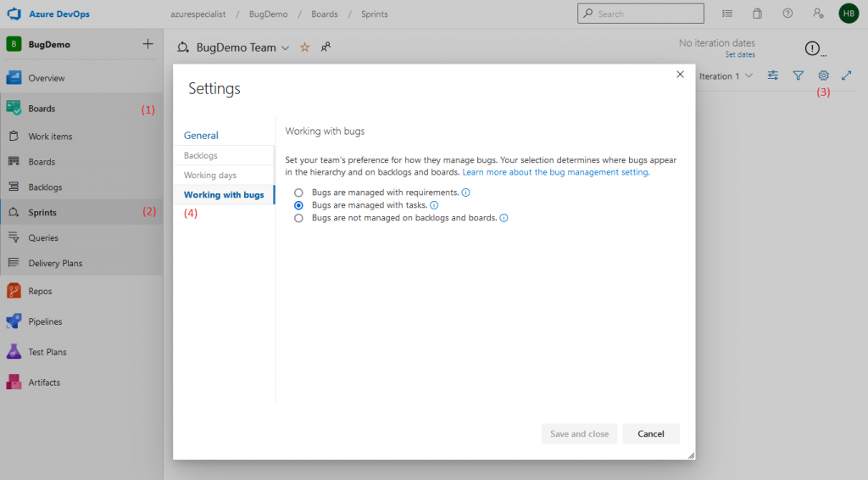Toggle full screen expand icon
Viewport: 868px width, 480px height.
click(847, 75)
